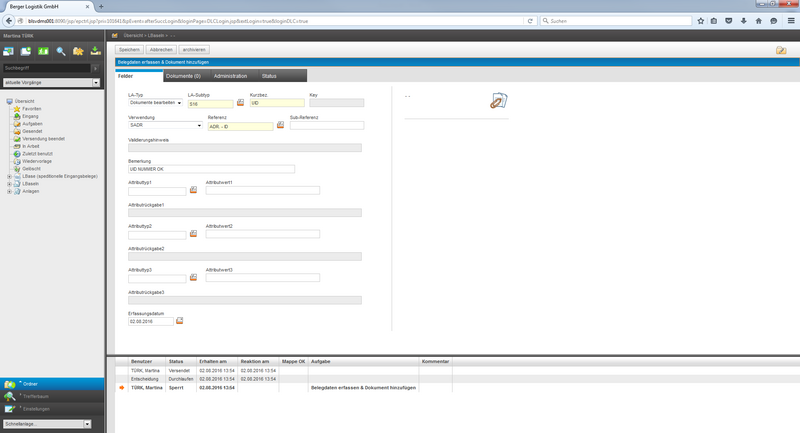Run search with arrow button beside Suchbegriff
This screenshot has width=800, height=433.
click(95, 68)
